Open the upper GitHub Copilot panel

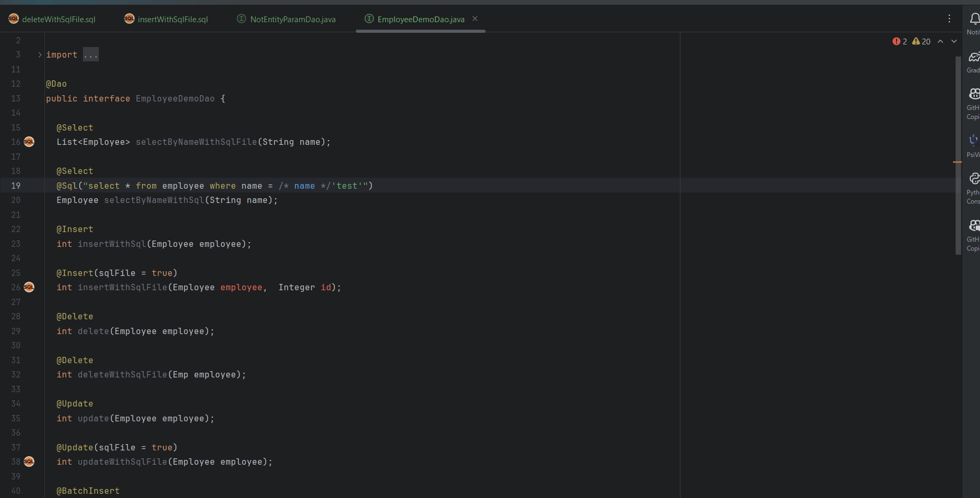[x=974, y=104]
